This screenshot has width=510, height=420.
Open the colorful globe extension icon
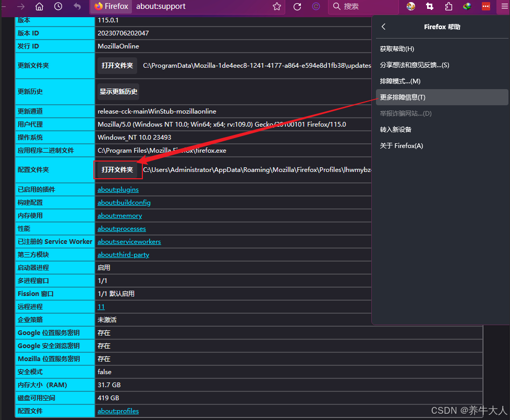click(x=411, y=6)
